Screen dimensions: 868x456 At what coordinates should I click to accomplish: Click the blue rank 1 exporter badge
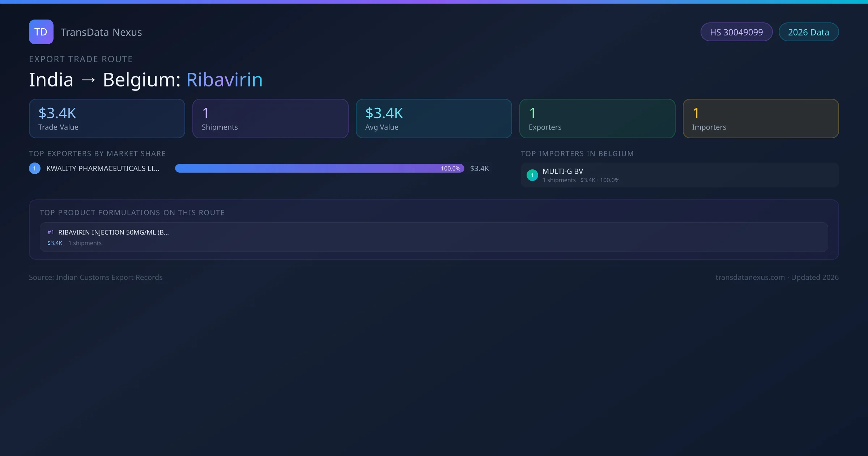[35, 168]
